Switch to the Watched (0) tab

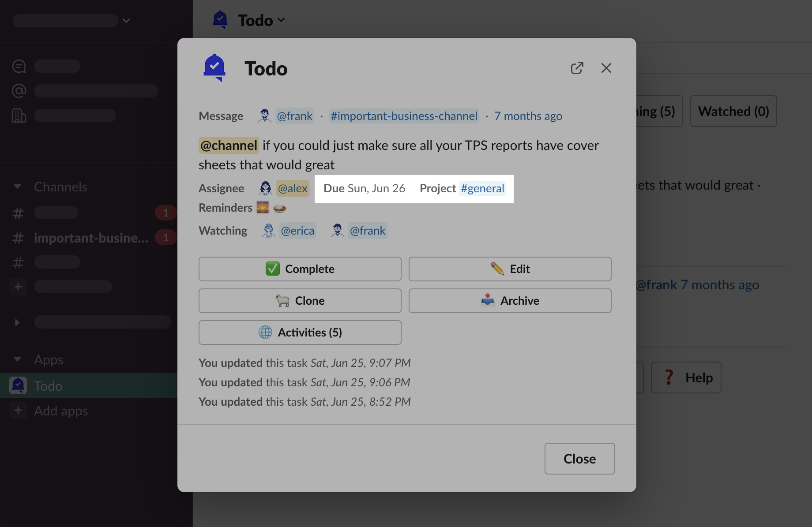(733, 112)
